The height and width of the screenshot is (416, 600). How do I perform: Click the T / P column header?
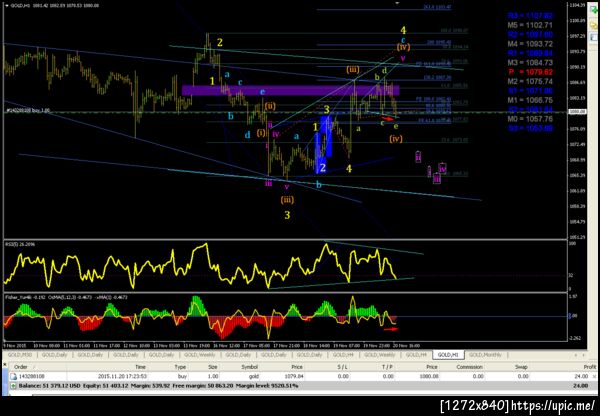click(x=388, y=367)
